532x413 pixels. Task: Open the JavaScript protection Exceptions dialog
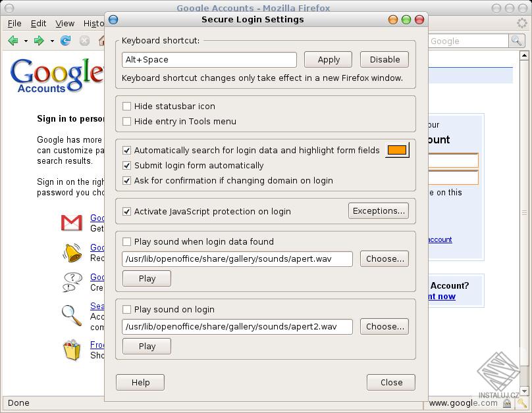coord(379,211)
